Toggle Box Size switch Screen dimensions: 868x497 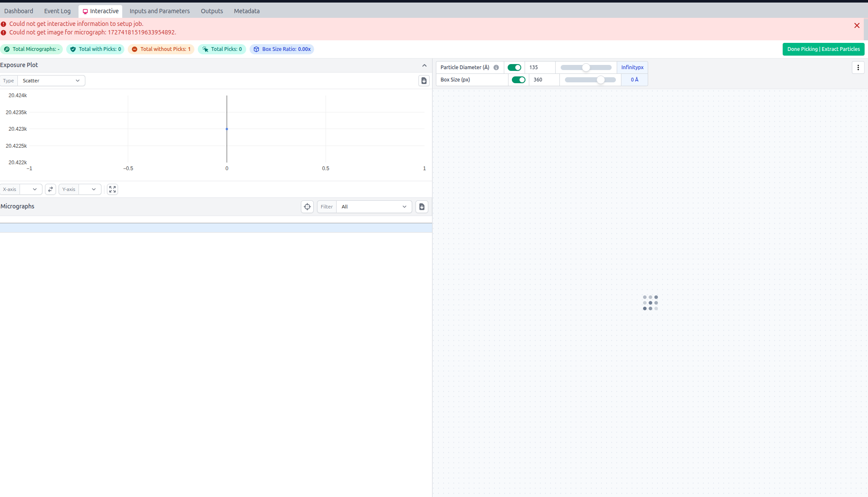[x=518, y=80]
